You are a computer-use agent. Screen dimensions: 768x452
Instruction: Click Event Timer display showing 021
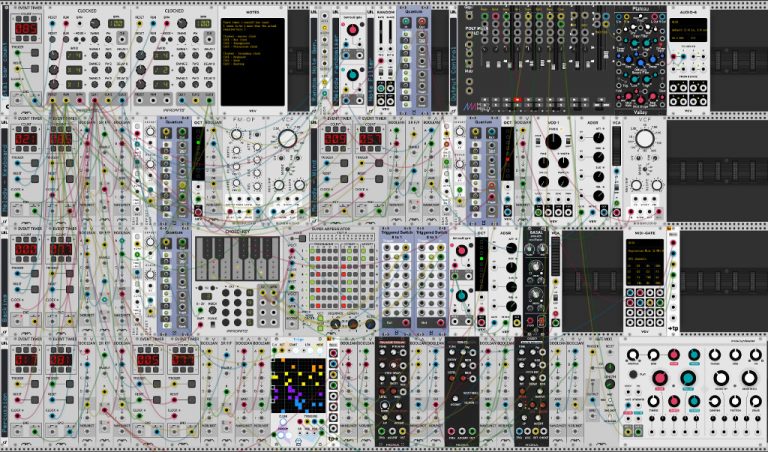point(25,139)
